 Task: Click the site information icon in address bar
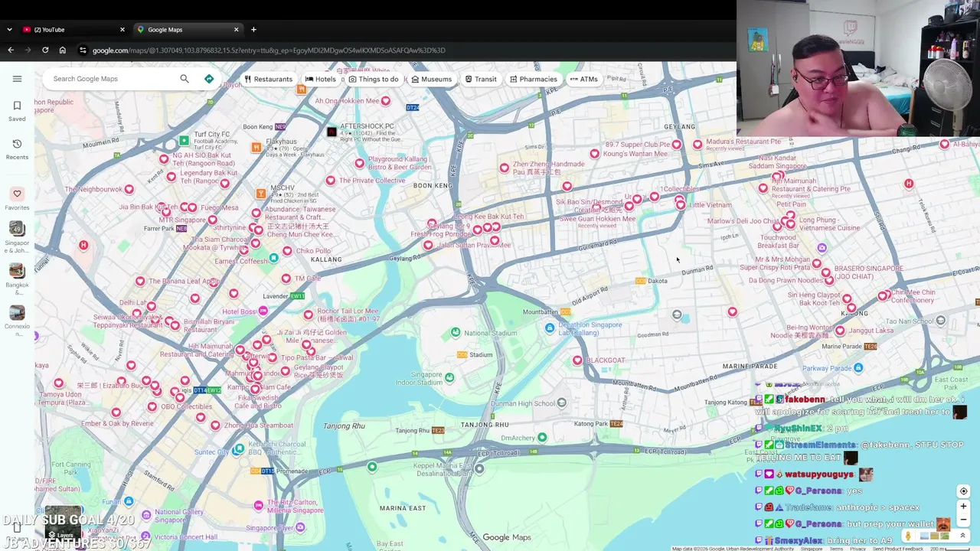[x=83, y=51]
